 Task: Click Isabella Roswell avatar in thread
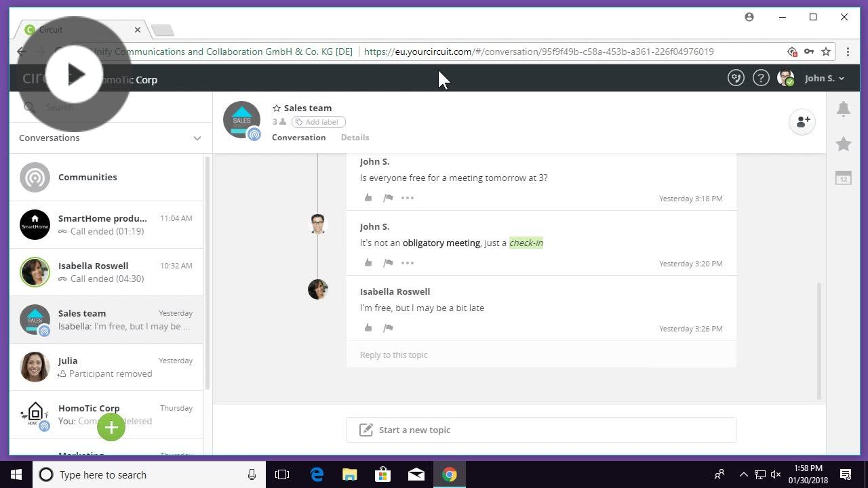click(317, 289)
